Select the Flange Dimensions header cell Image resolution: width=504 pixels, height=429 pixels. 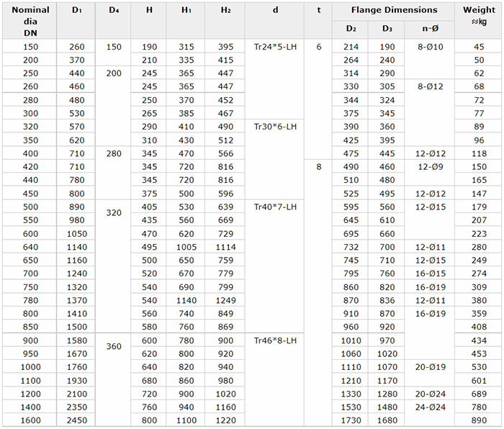(x=394, y=10)
